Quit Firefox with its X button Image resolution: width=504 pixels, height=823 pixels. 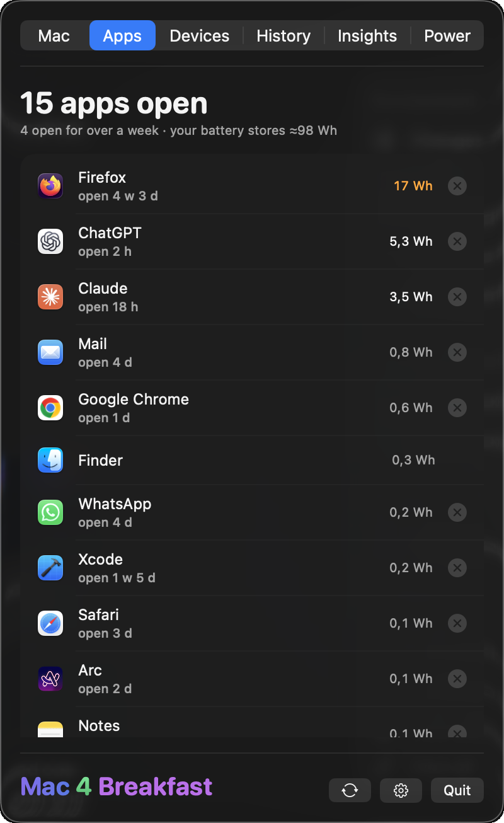[x=457, y=186]
